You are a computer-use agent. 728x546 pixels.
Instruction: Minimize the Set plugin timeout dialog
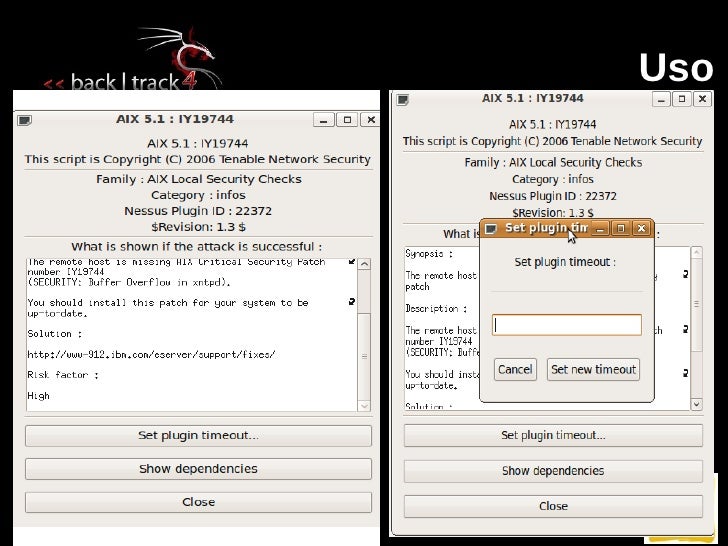[x=600, y=228]
